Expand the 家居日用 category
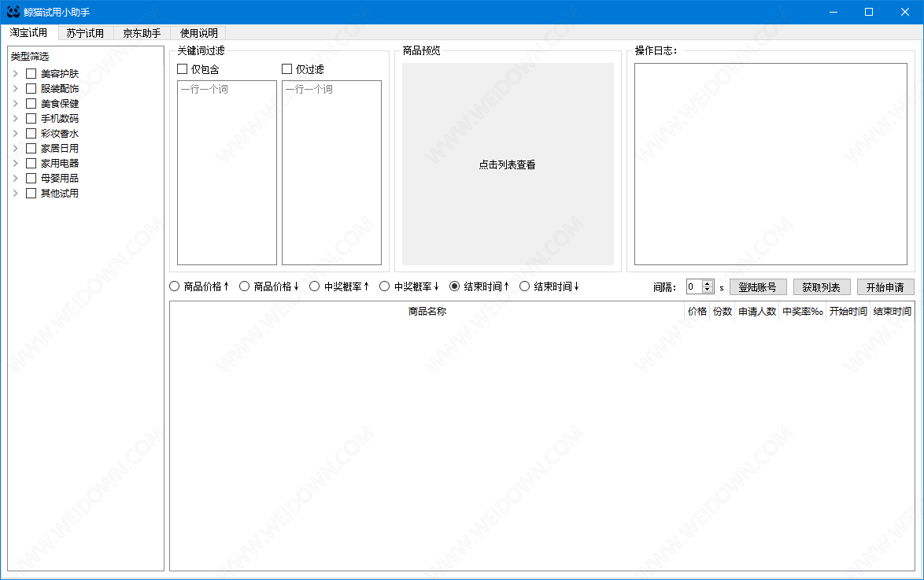 click(x=15, y=148)
